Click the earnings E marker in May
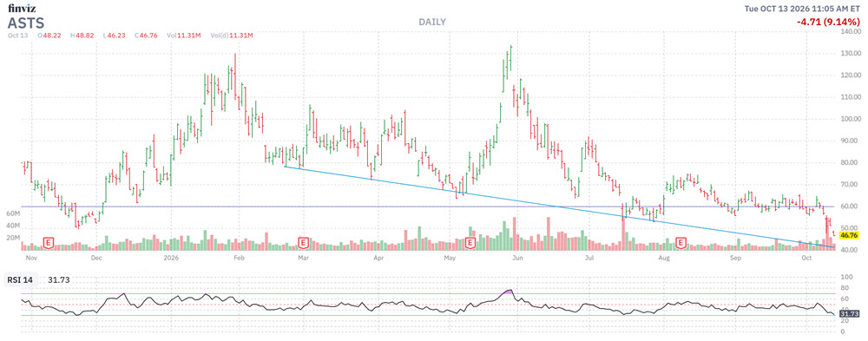This screenshot has width=868, height=341. point(470,242)
